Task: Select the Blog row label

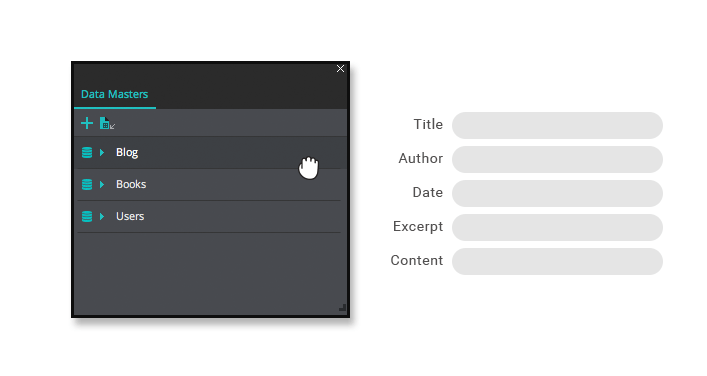Action: pyautogui.click(x=127, y=152)
